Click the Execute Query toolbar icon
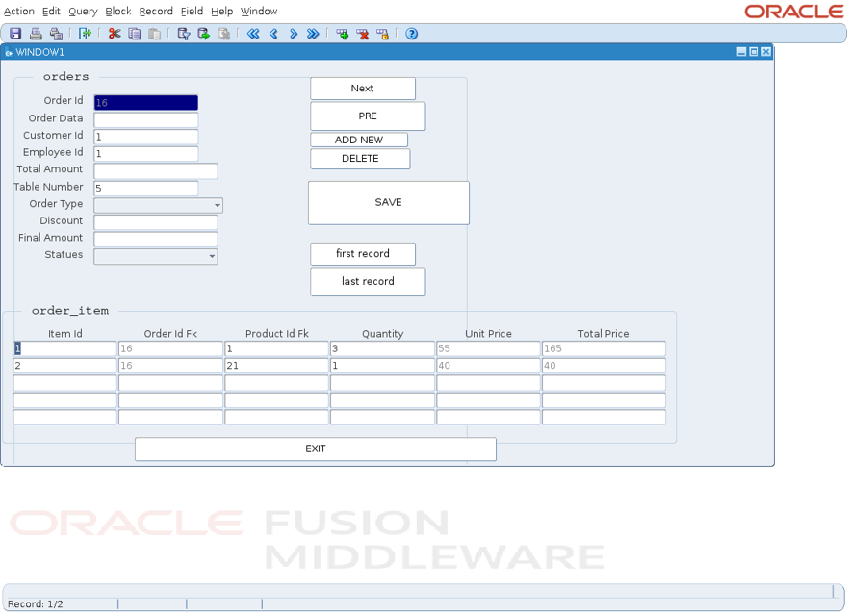This screenshot has height=616, width=847. [x=204, y=34]
